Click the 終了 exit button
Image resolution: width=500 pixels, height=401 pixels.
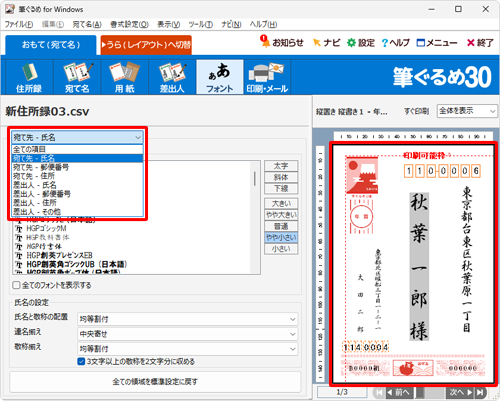tap(480, 43)
